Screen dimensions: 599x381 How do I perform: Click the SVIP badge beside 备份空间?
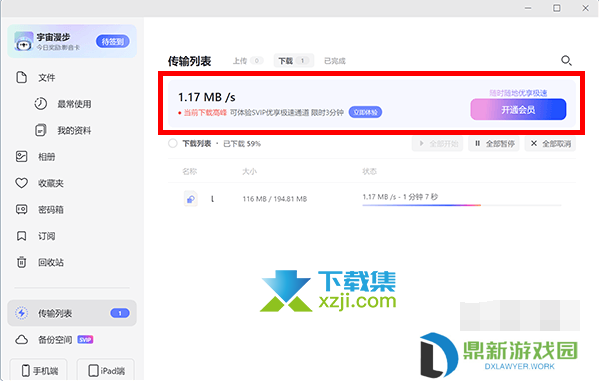tap(85, 340)
